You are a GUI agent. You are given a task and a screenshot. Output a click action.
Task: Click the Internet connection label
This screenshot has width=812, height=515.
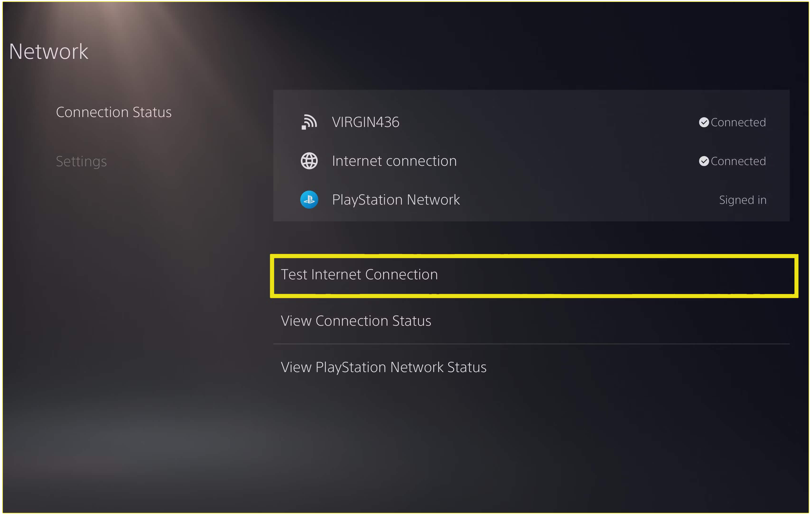(394, 161)
